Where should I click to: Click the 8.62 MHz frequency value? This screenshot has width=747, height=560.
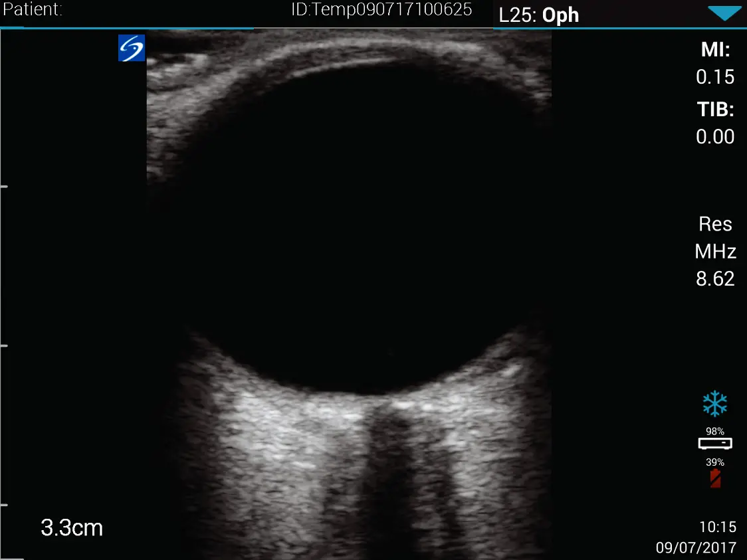click(x=715, y=278)
